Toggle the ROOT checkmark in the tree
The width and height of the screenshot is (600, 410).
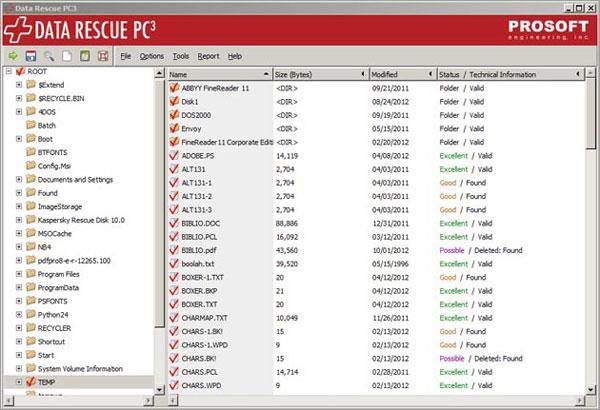[20, 71]
